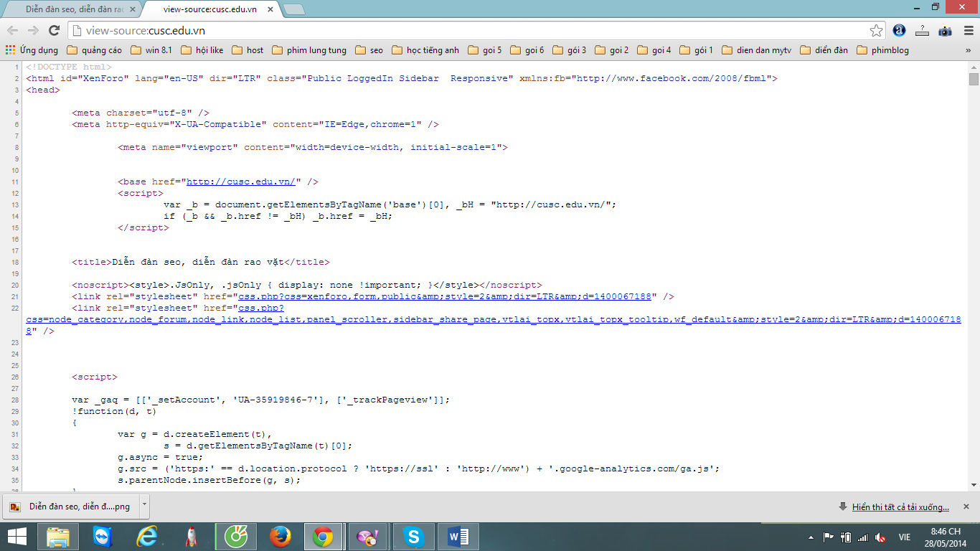Click the scrollbar up arrow
The height and width of the screenshot is (551, 980).
coord(974,66)
